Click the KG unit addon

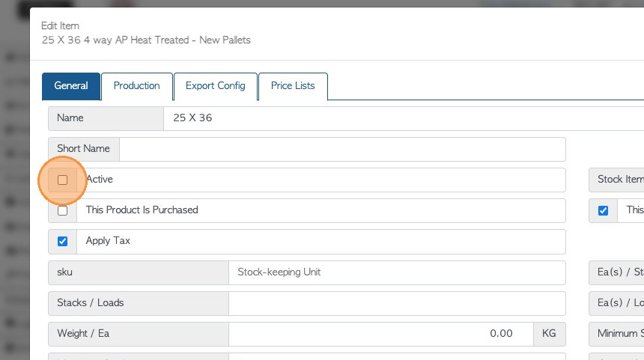pyautogui.click(x=549, y=334)
